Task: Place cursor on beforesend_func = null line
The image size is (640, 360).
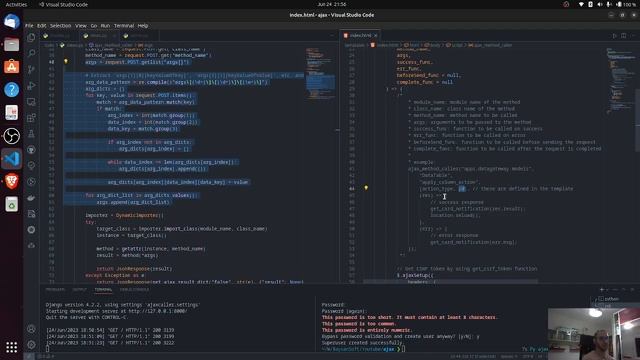Action: 429,75
